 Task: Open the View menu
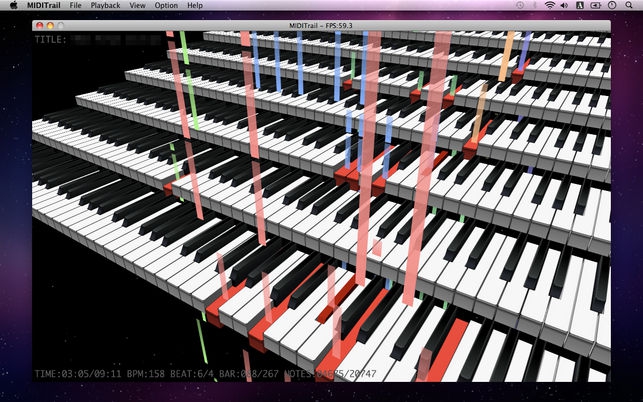(x=137, y=5)
